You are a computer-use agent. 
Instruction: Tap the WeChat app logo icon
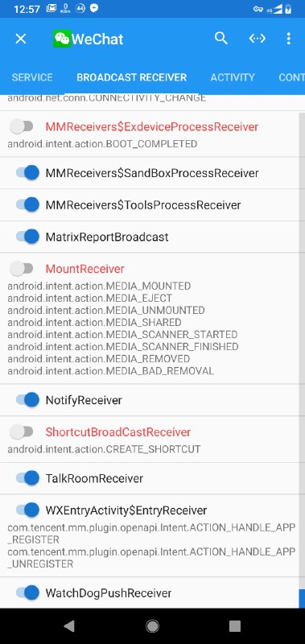(x=62, y=39)
